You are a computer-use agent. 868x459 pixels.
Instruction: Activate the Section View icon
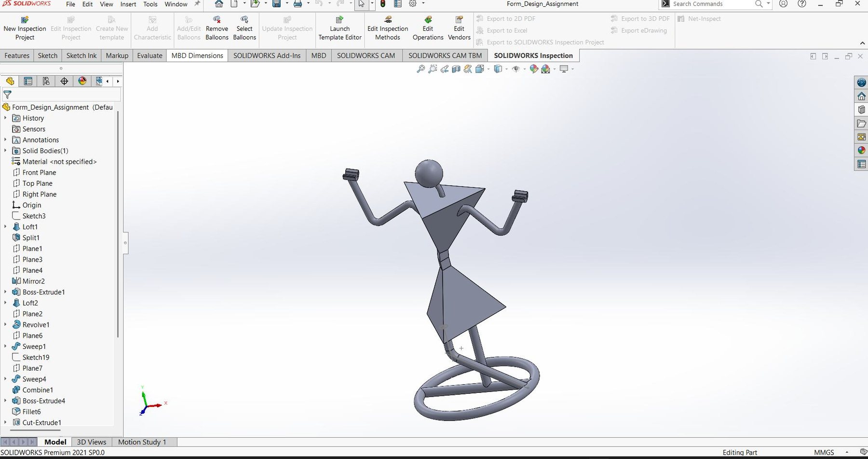(456, 69)
